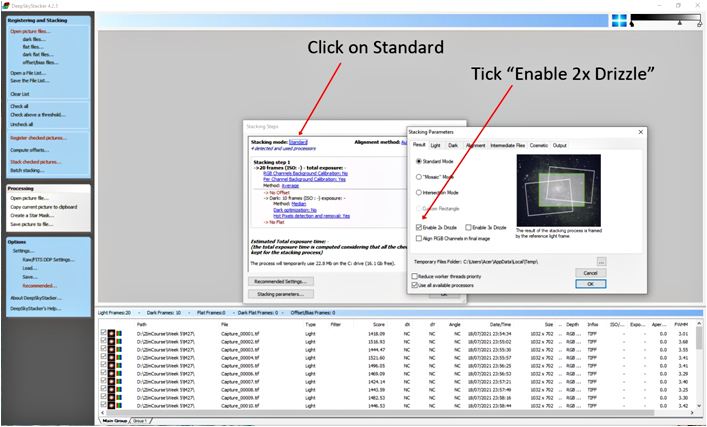Tick Align RGB Channels in final image
This screenshot has height=427, width=707.
coord(419,239)
